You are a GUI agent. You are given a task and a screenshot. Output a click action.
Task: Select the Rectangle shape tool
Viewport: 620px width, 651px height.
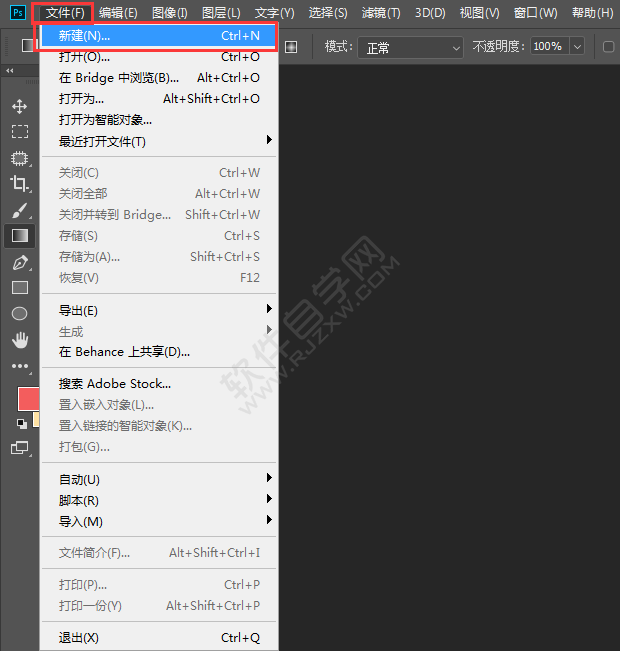tap(20, 288)
